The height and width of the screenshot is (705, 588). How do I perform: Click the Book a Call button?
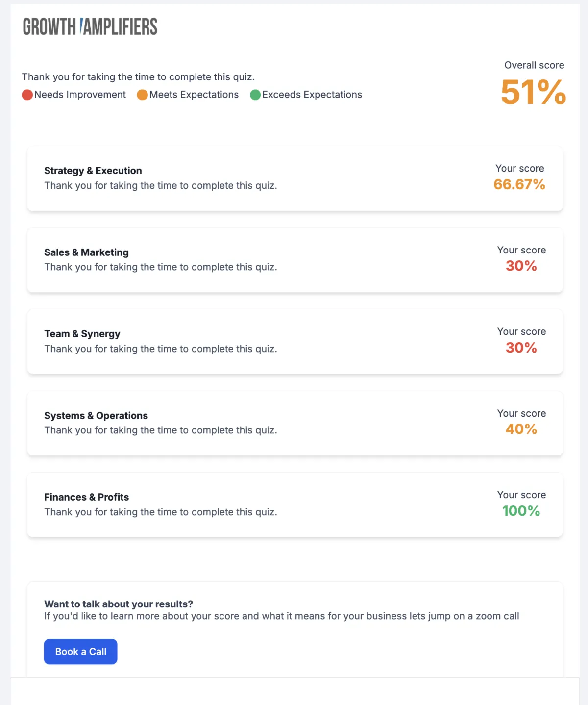[80, 652]
